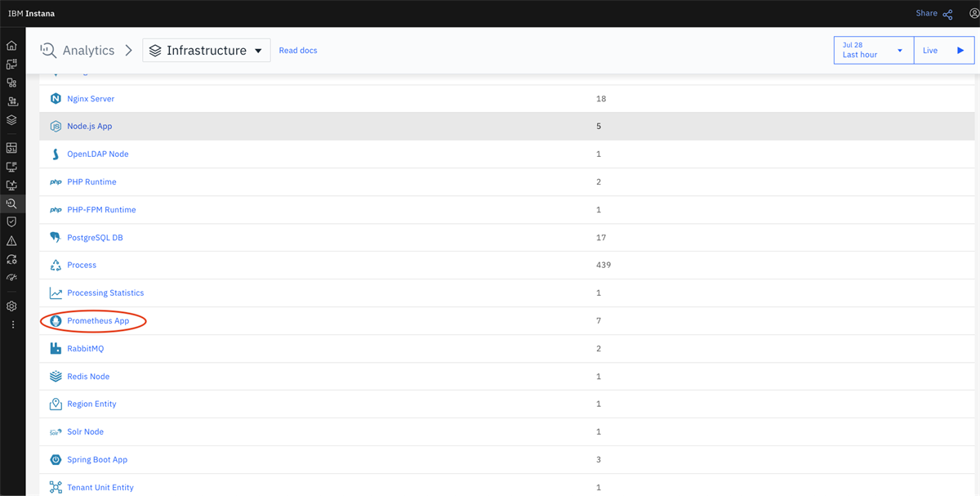Open the shield icon in sidebar

(11, 221)
